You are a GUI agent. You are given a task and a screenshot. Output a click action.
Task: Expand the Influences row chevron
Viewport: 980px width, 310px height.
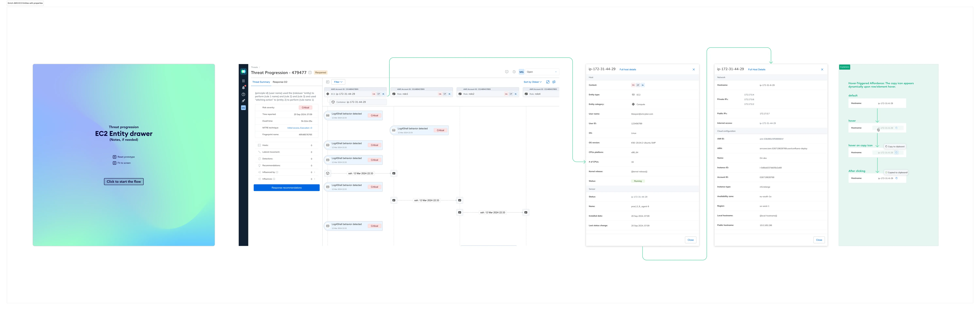pos(315,179)
